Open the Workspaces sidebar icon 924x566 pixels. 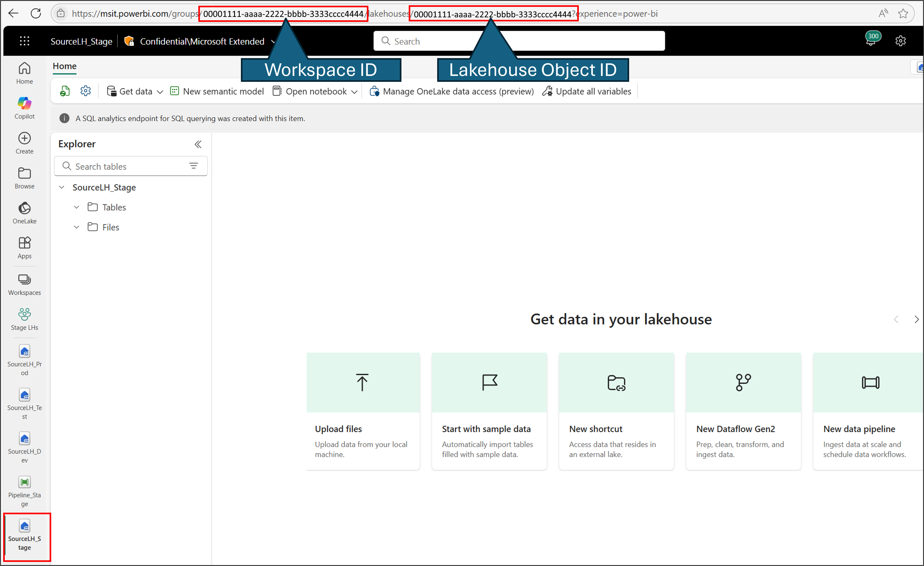point(24,284)
